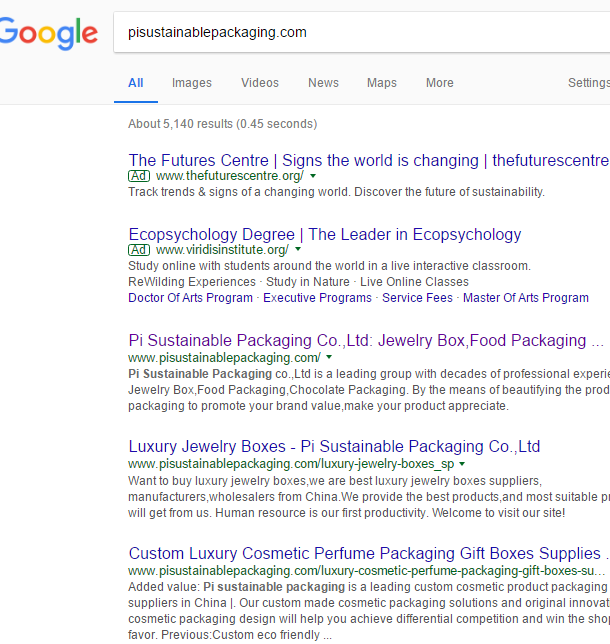Click the Google logo

[48, 34]
